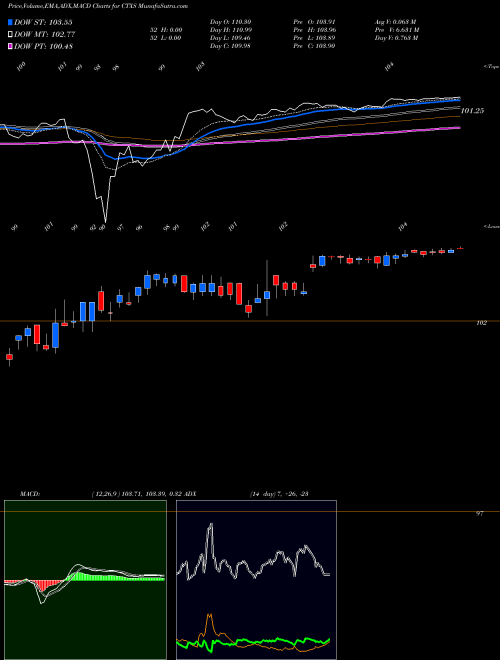Click the 'Pre C' previous close value
500x660 pixels.
pyautogui.click(x=314, y=46)
